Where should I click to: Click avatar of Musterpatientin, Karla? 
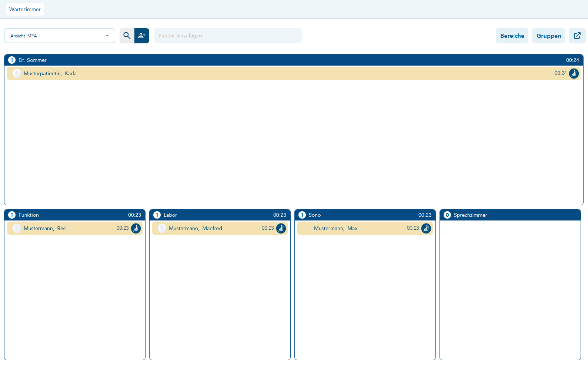[x=17, y=73]
